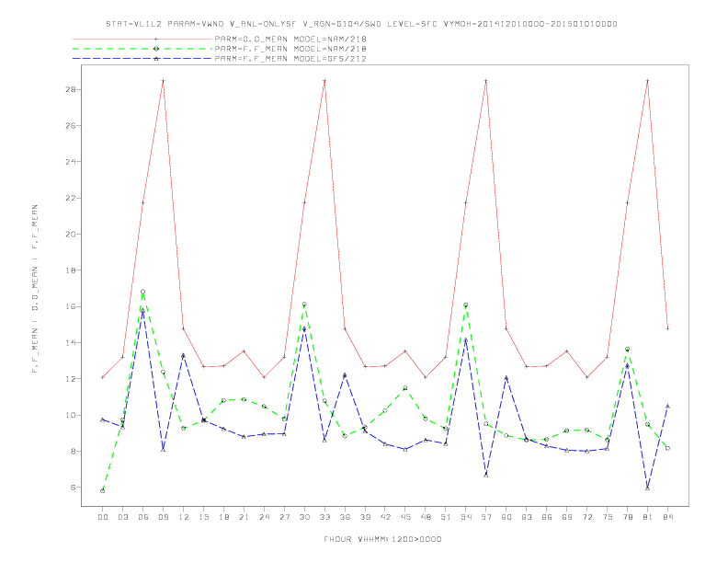Click the red solid legend line sample
This screenshot has height=563, width=728.
point(142,39)
